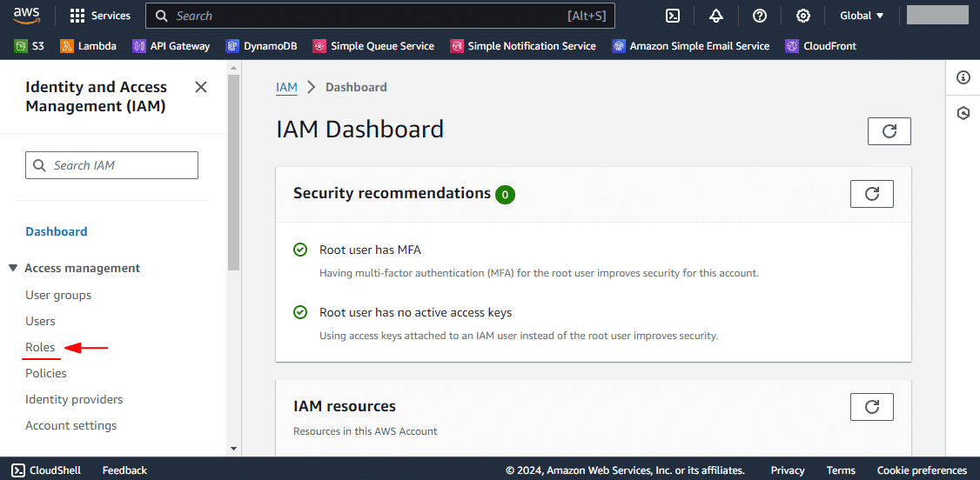This screenshot has width=980, height=480.
Task: Open Cookie preferences in footer
Action: point(922,470)
